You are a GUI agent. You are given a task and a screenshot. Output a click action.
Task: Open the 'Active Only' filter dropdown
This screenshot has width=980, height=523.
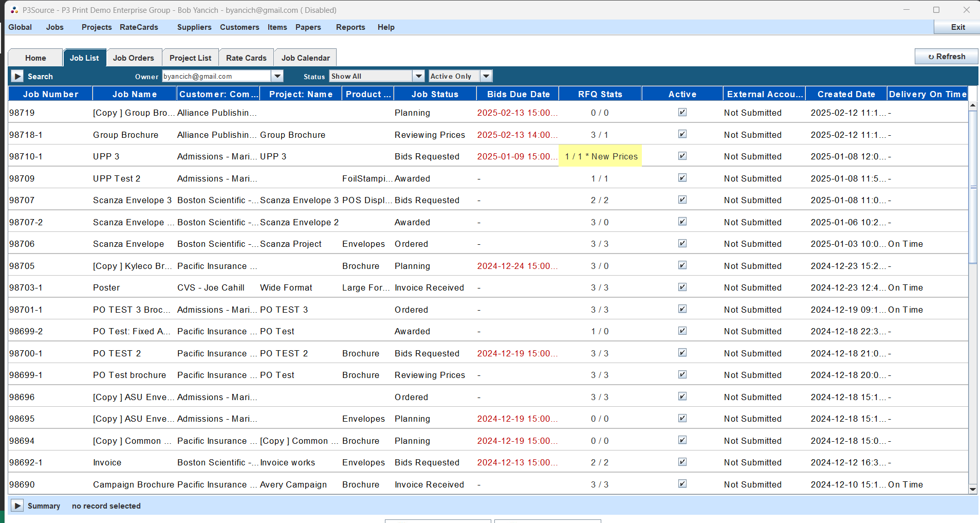point(485,76)
